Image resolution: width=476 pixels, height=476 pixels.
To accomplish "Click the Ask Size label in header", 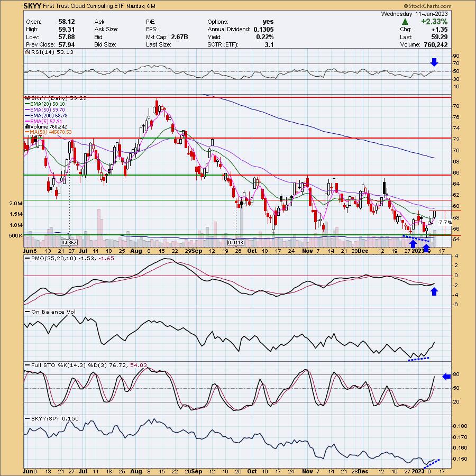I will click(x=106, y=30).
